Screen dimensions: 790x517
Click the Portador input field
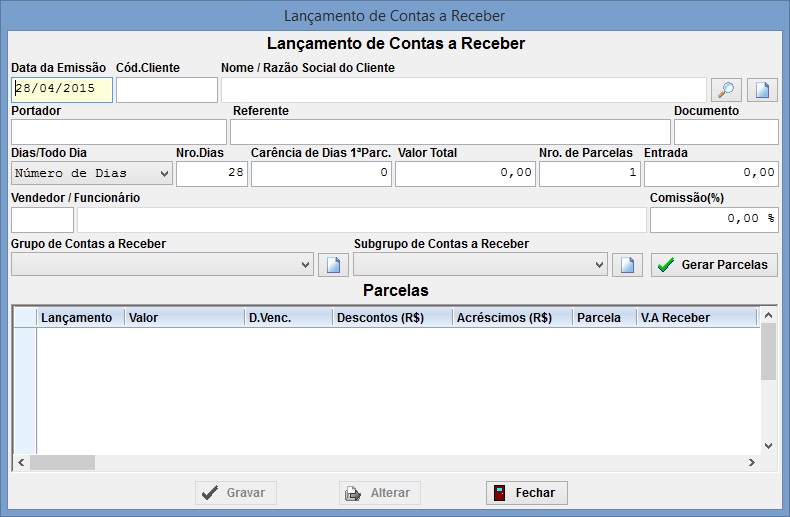point(119,132)
